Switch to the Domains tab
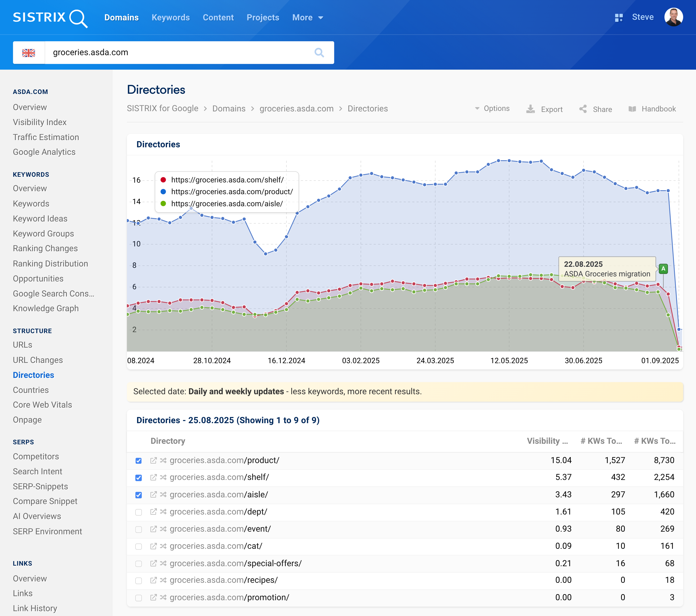This screenshot has width=696, height=616. [x=122, y=18]
